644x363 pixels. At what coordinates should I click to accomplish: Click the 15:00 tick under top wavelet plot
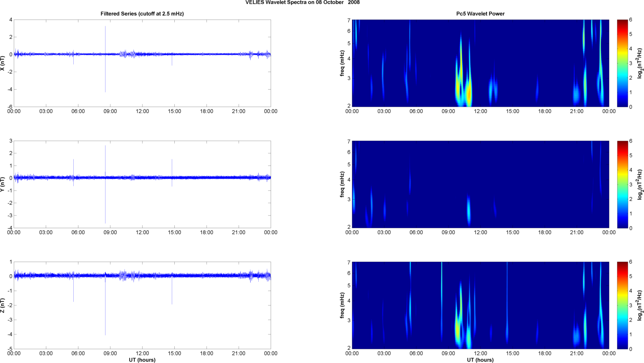coord(513,111)
